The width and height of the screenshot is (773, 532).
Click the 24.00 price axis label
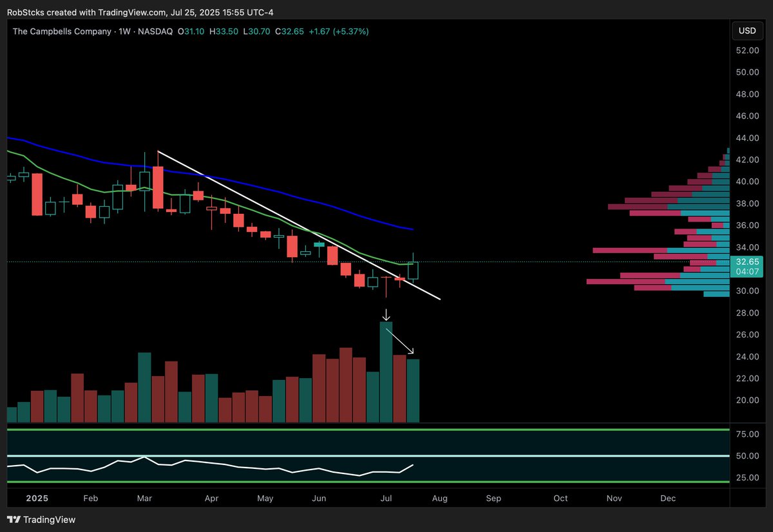coord(747,357)
